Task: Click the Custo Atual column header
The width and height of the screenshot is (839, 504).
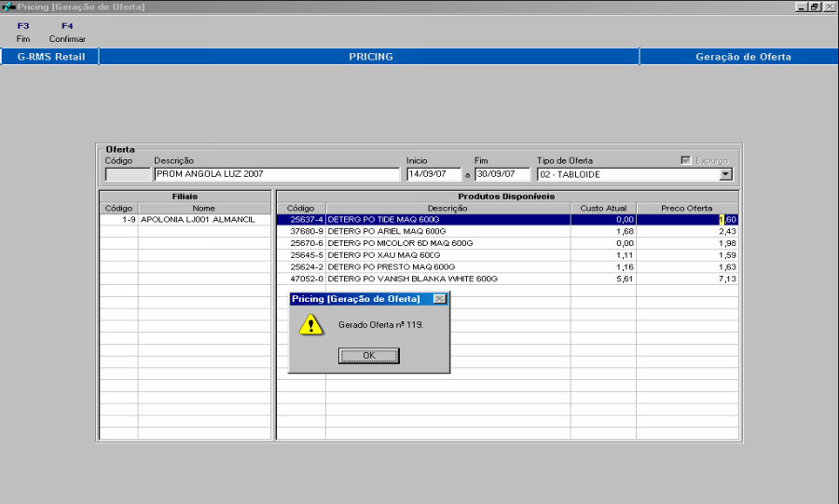Action: click(x=603, y=209)
